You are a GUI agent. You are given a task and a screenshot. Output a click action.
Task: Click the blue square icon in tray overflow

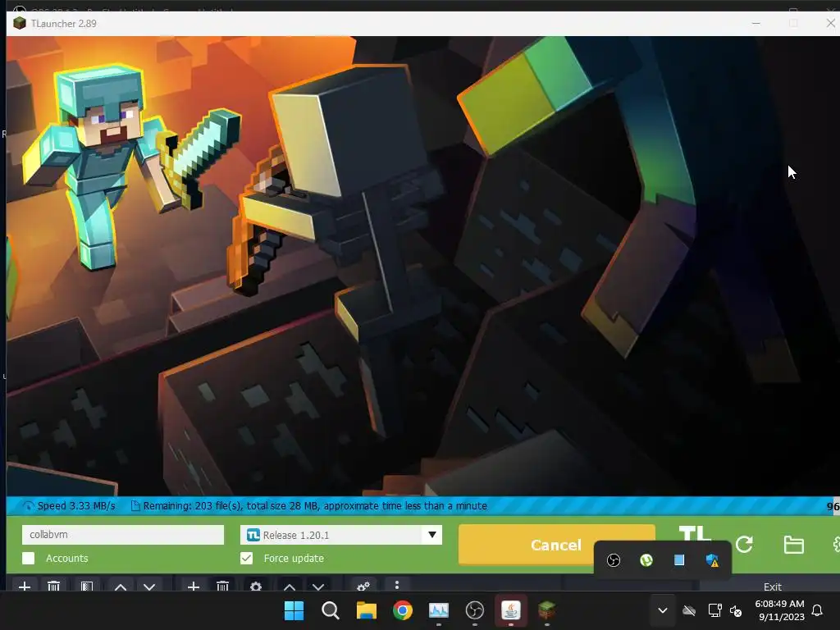[x=678, y=560]
